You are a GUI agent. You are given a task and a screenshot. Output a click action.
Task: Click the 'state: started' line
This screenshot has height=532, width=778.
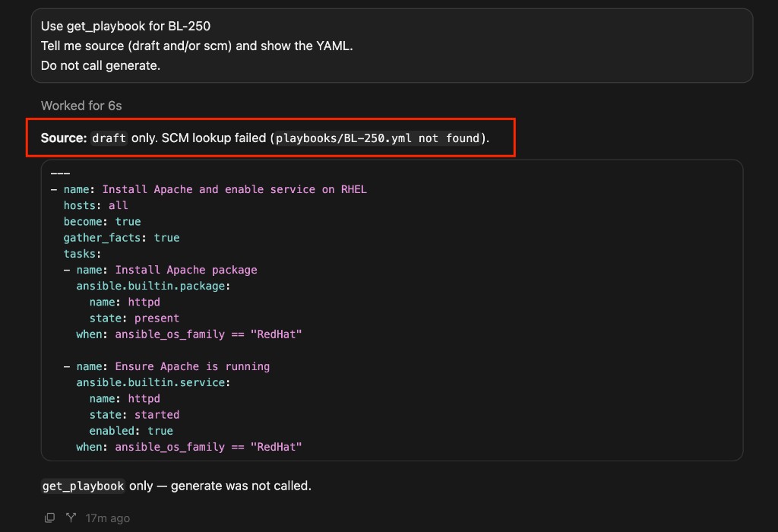134,414
